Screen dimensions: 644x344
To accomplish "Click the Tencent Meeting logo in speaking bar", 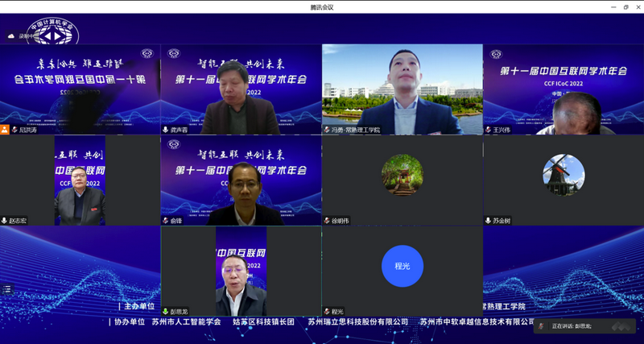I will [621, 326].
